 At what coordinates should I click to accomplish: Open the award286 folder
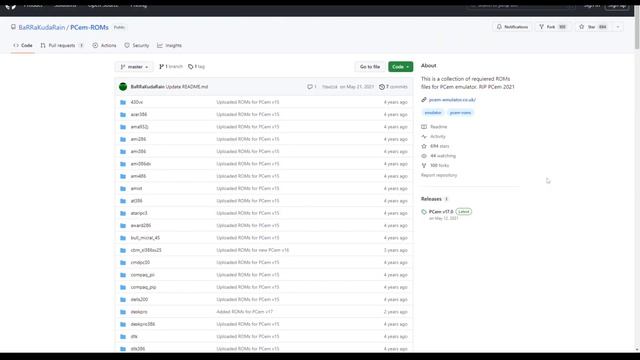click(x=141, y=225)
